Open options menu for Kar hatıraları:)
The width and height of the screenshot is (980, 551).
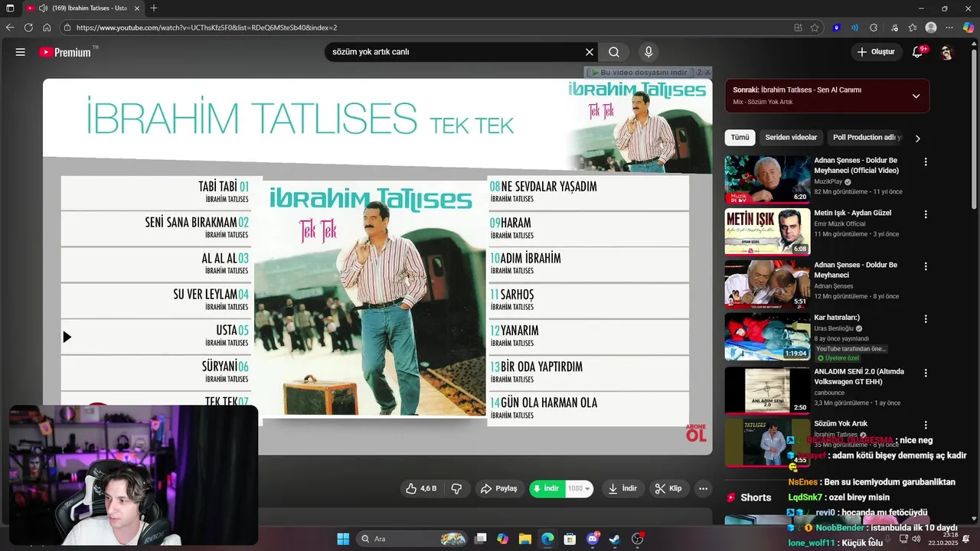click(x=926, y=318)
